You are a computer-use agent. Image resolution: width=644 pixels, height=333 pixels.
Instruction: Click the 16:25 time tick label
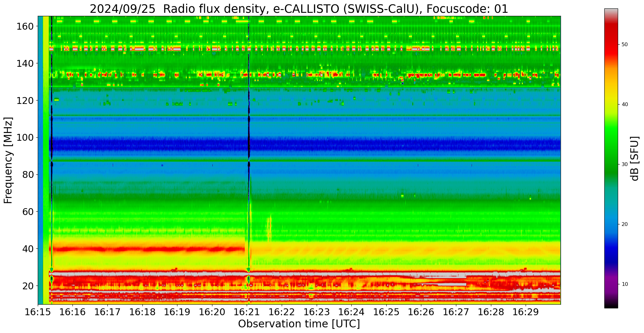(386, 312)
